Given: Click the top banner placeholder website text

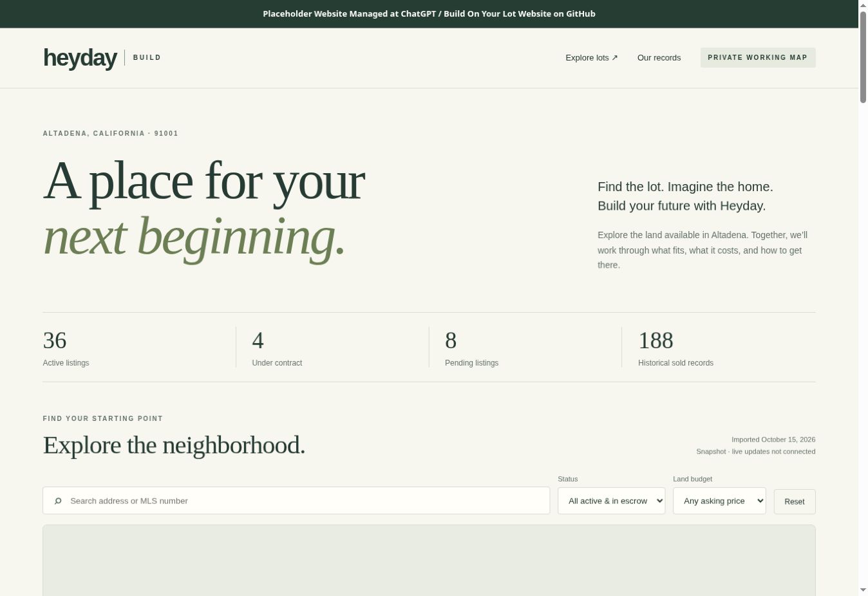Looking at the screenshot, I should (429, 14).
